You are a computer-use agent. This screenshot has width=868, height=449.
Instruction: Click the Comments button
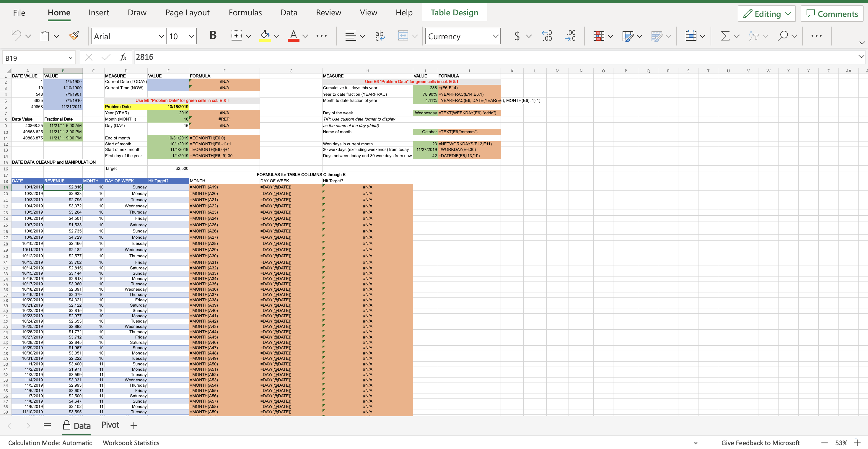[x=832, y=14]
